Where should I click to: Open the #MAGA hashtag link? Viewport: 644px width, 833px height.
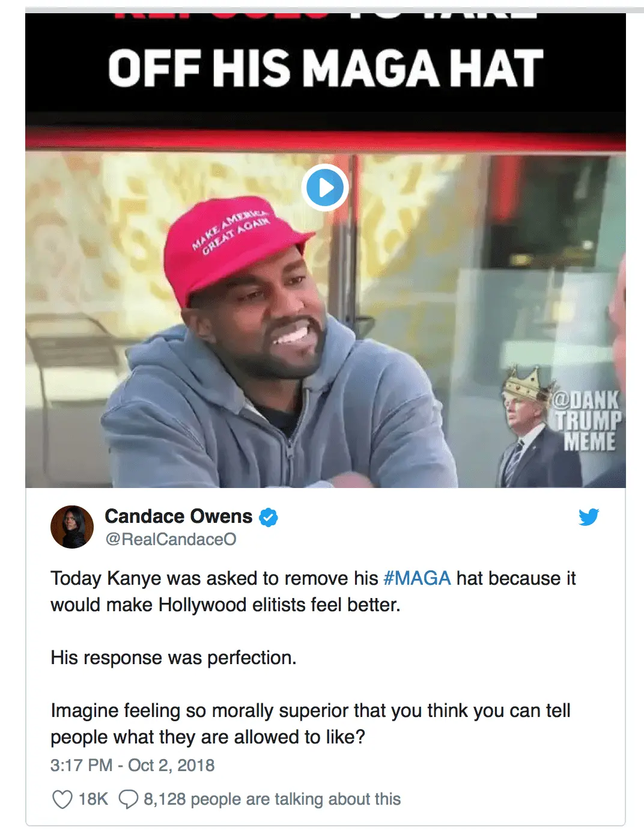tap(417, 578)
